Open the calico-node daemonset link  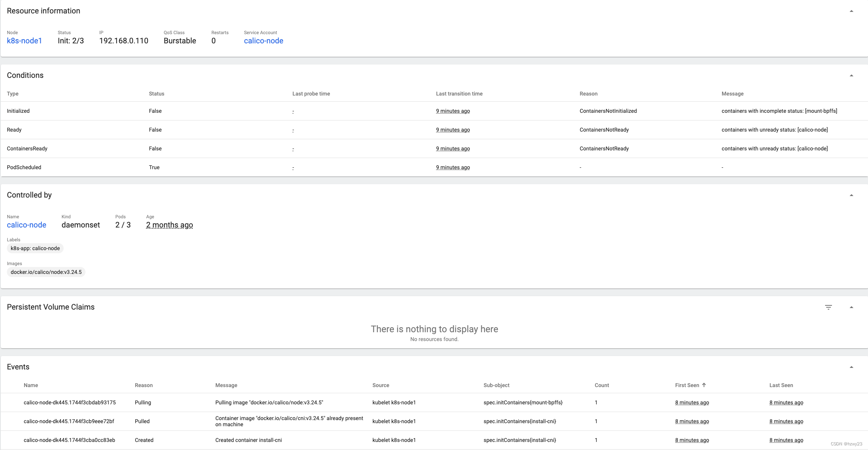coord(26,225)
